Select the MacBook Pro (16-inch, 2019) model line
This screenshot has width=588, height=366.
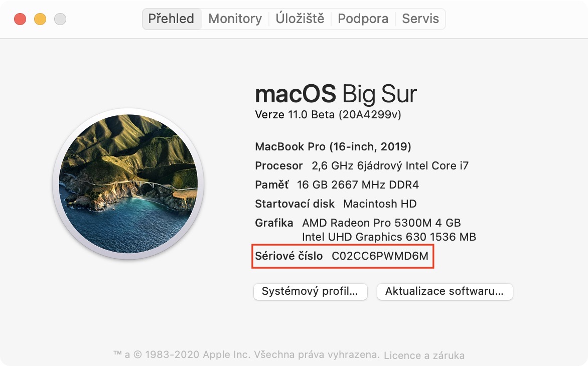click(333, 147)
